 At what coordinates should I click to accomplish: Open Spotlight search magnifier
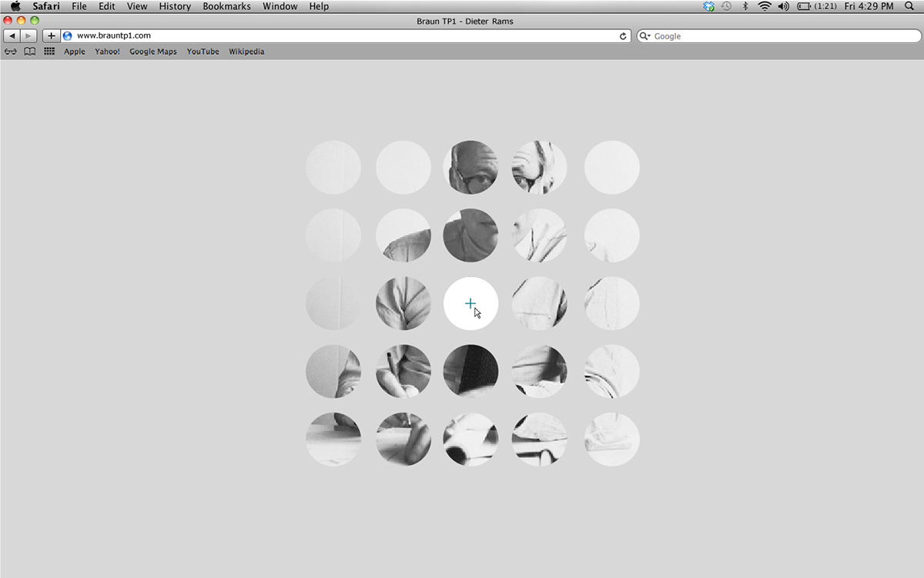tap(909, 6)
